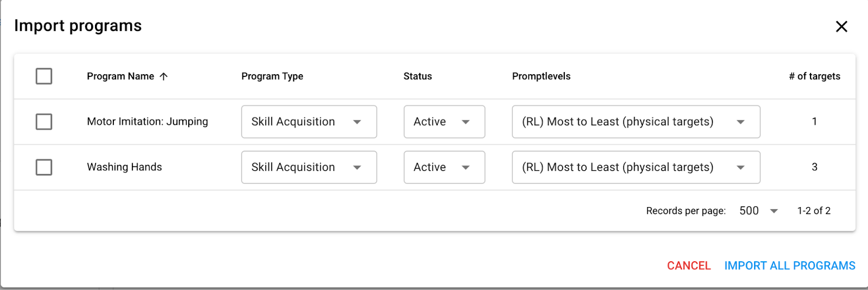Open Status dropdown for Motor Imitation: Jumping

coord(444,121)
